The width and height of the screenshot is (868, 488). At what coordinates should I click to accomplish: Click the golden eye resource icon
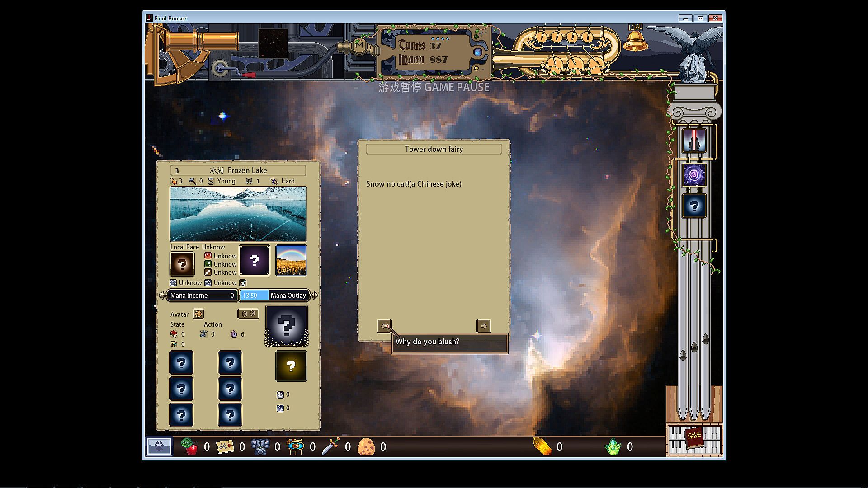coord(295,447)
